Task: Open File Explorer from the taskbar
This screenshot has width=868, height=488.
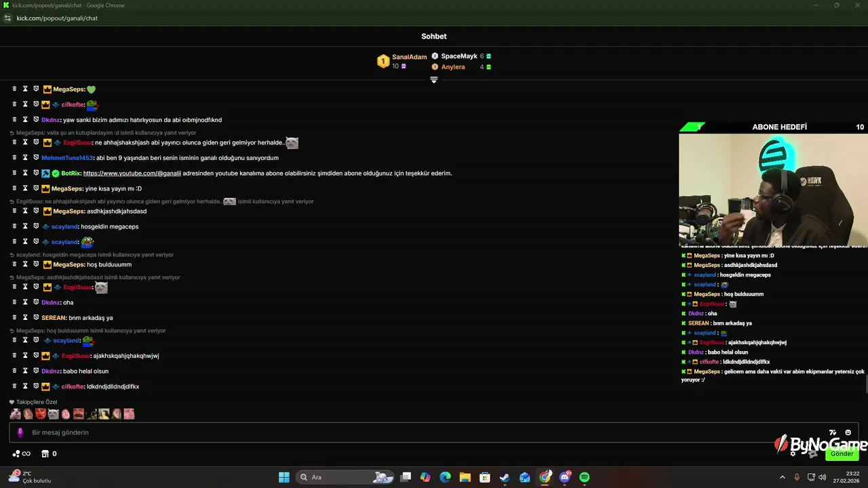Action: click(x=465, y=477)
